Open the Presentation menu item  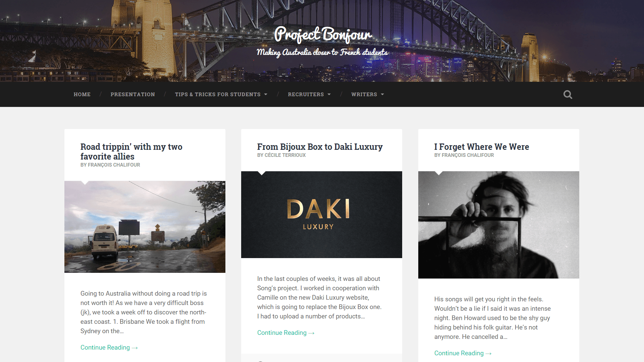tap(133, 95)
